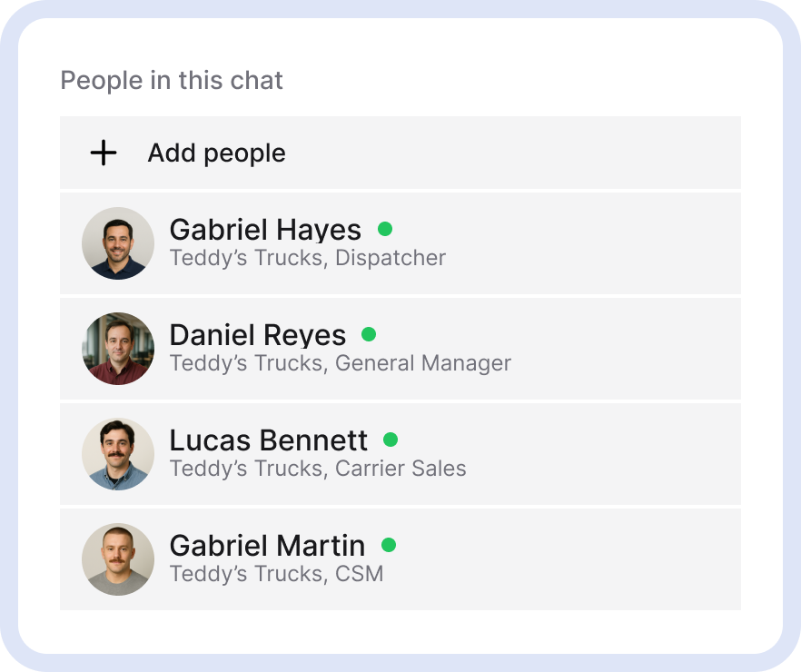
Task: Open Gabriel Hayes's profile photo
Action: tap(118, 243)
